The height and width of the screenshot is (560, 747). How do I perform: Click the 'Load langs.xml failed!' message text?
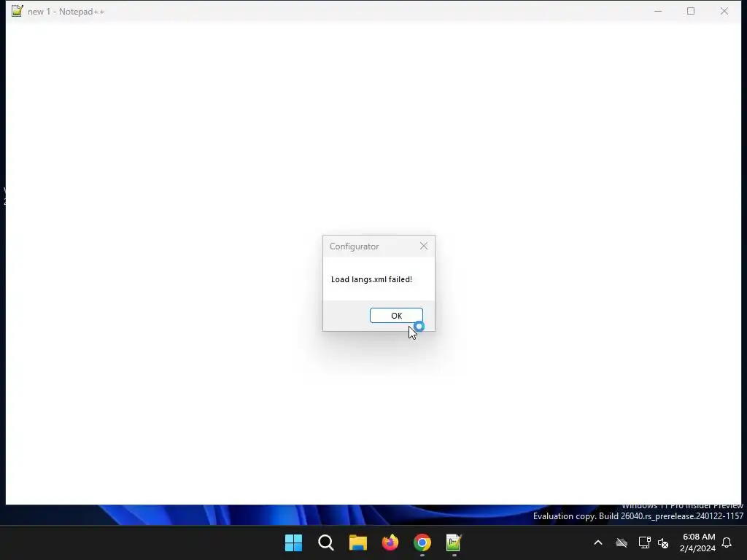pyautogui.click(x=371, y=279)
